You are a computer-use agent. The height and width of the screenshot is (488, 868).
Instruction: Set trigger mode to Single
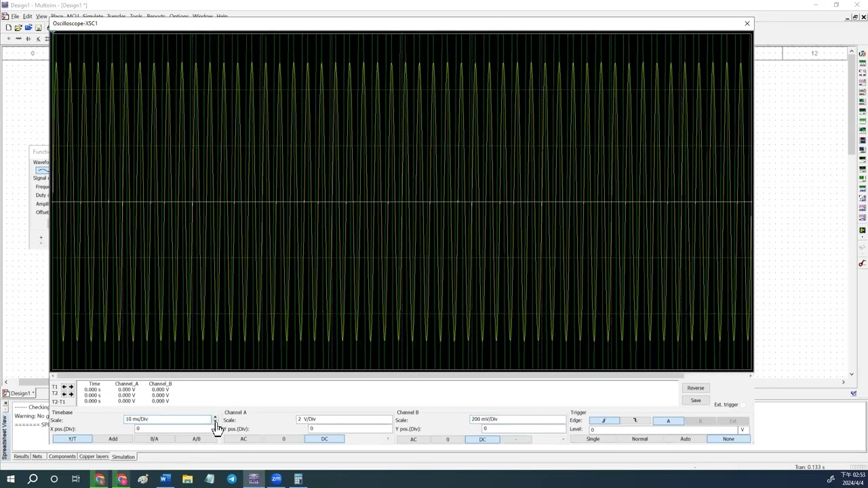pos(593,439)
